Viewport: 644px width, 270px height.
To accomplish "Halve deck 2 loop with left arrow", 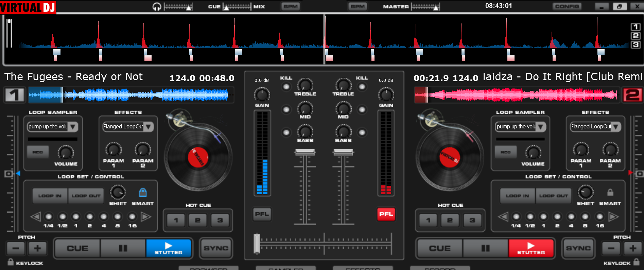I will click(503, 216).
